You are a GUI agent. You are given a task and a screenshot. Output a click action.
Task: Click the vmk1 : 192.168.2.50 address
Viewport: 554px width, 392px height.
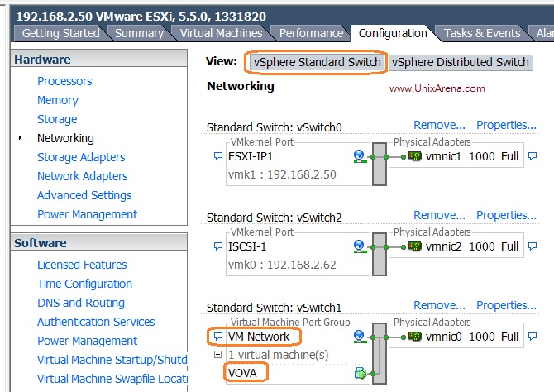(282, 174)
